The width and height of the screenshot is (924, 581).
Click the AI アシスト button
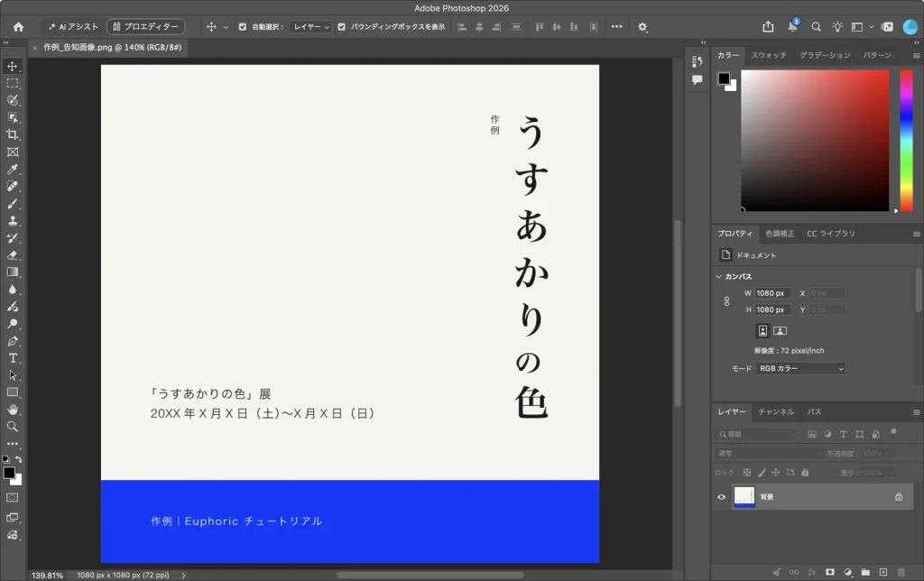[73, 26]
